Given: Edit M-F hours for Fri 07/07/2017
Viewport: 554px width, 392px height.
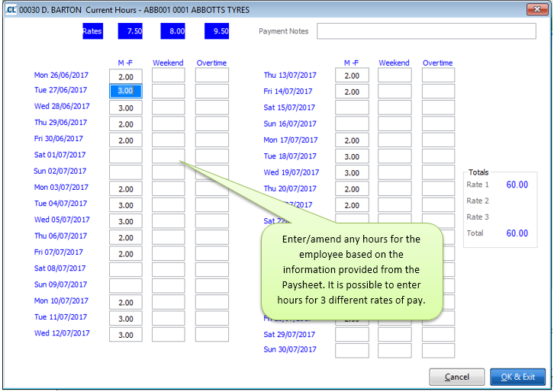Looking at the screenshot, I should click(x=126, y=253).
